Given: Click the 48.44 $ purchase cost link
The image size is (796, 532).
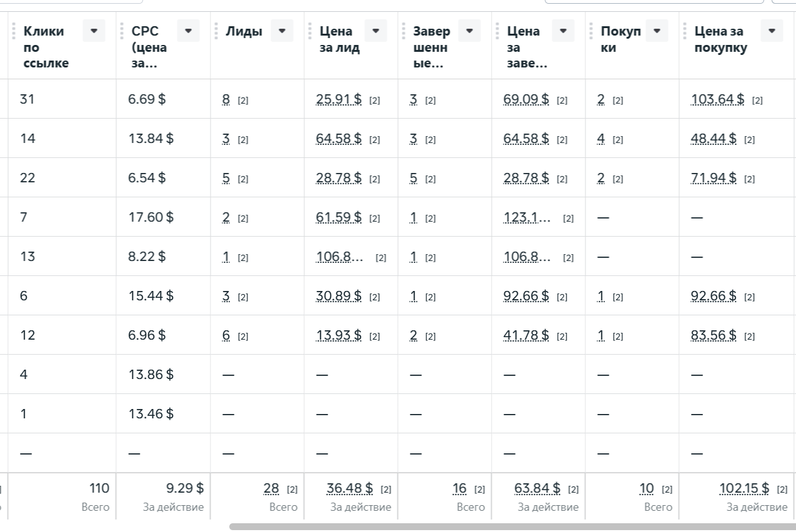Looking at the screenshot, I should point(714,139).
